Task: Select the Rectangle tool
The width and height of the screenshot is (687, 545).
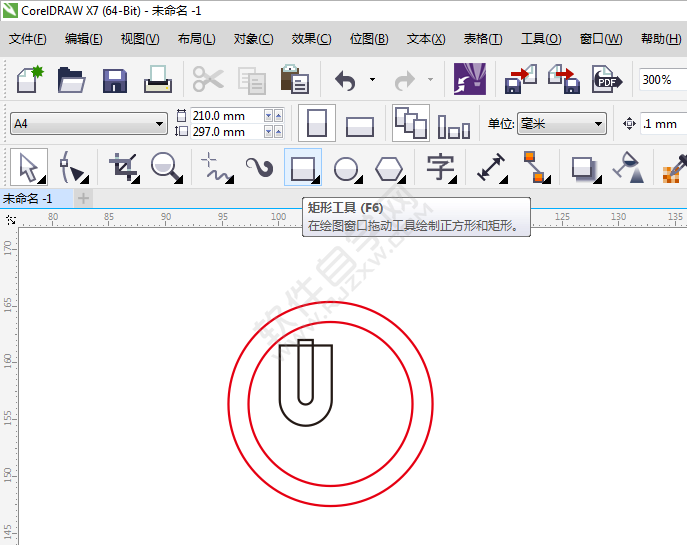Action: tap(303, 167)
